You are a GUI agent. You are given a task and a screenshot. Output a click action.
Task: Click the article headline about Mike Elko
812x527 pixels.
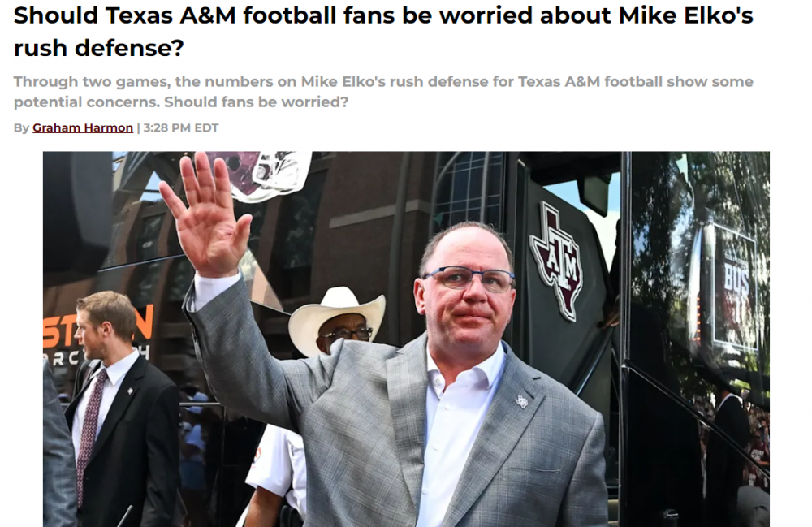(383, 31)
